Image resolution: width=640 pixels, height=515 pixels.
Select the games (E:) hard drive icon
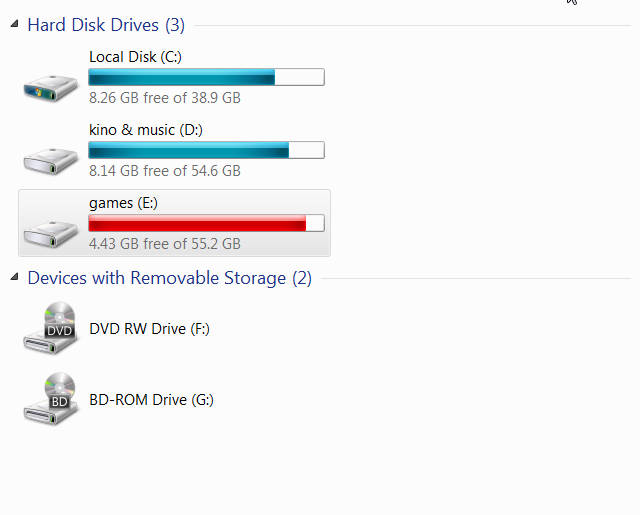pyautogui.click(x=50, y=230)
